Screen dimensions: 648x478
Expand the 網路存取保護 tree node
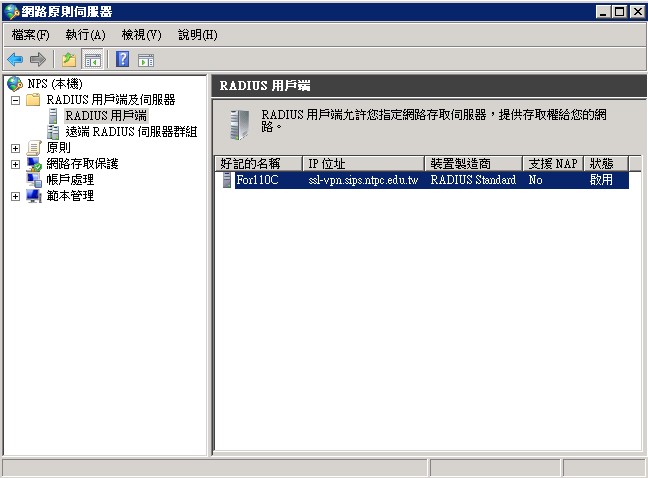coord(15,164)
